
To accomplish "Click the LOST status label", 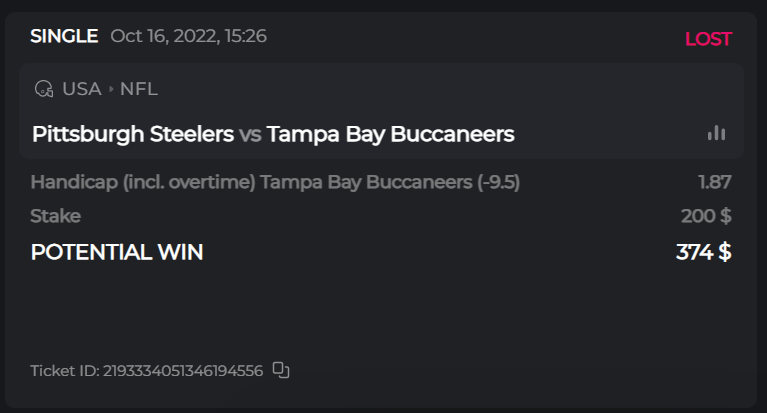I will pyautogui.click(x=708, y=39).
